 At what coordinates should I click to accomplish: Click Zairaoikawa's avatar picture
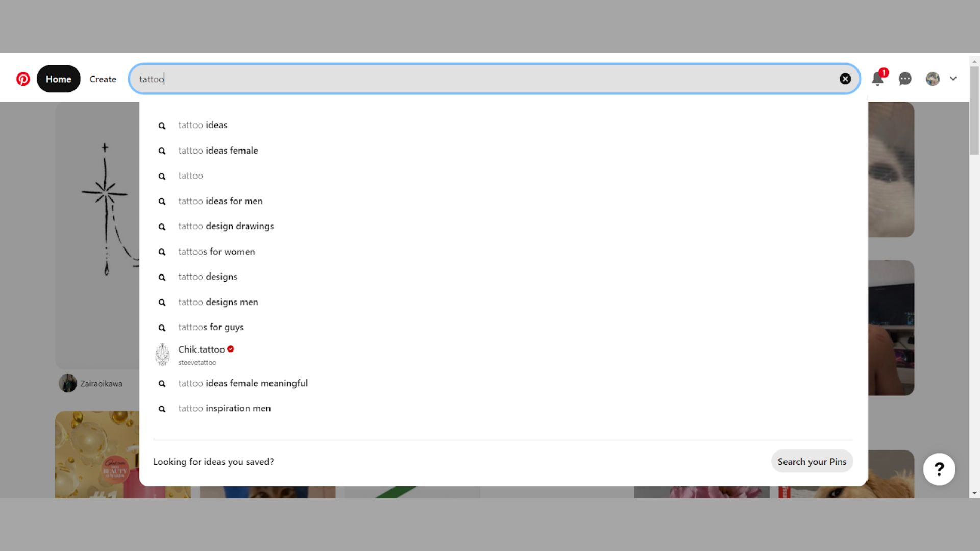tap(67, 383)
